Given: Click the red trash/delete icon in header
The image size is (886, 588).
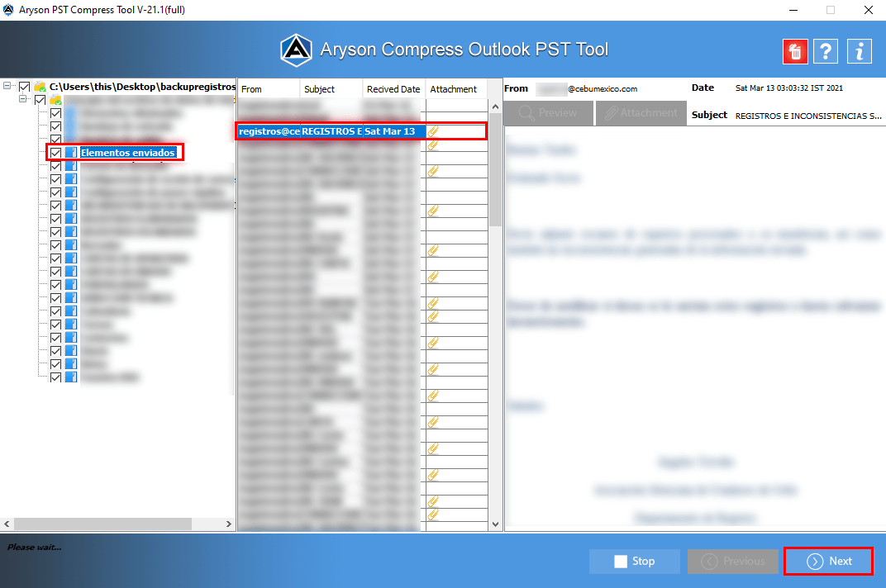Looking at the screenshot, I should (x=793, y=51).
